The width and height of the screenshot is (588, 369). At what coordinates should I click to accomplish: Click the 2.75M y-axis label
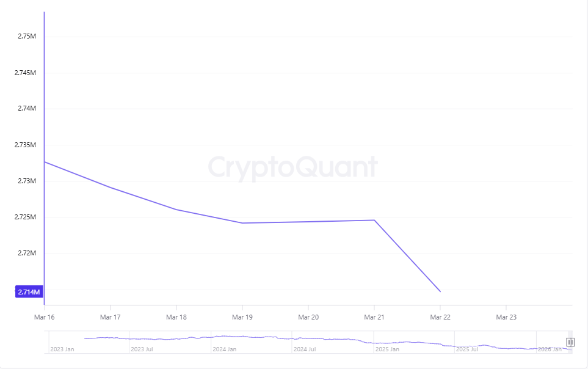point(27,37)
